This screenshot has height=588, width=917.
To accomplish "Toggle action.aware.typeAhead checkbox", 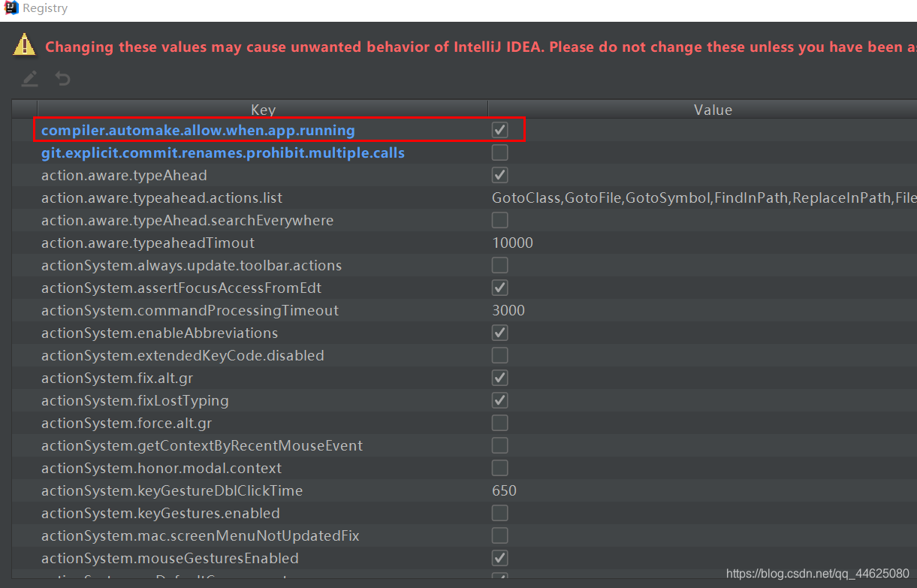I will [x=499, y=175].
